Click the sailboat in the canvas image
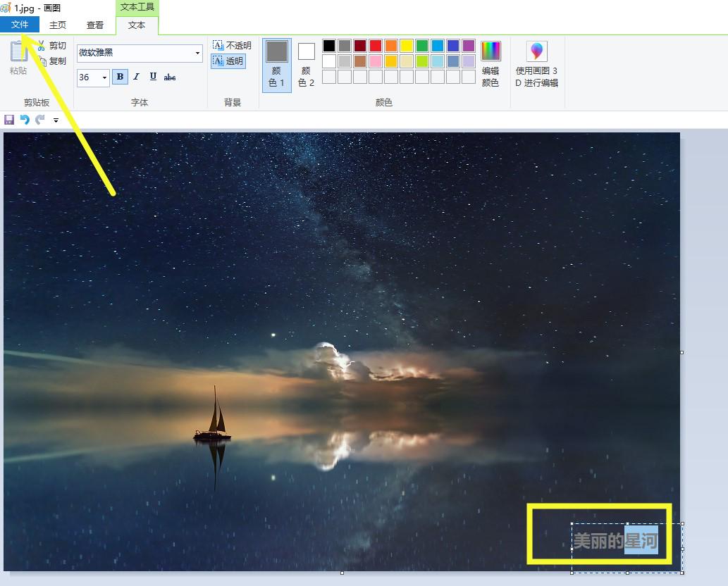The width and height of the screenshot is (728, 586). pyautogui.click(x=214, y=414)
